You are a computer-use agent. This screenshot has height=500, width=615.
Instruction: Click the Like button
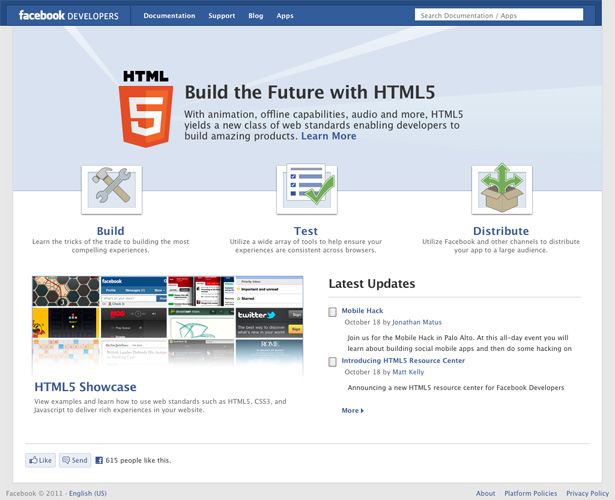point(40,460)
